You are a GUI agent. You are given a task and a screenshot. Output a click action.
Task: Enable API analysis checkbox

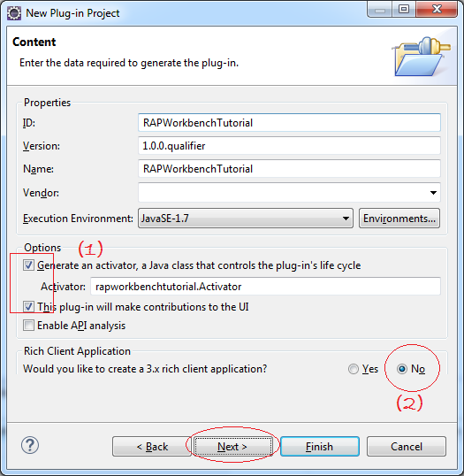28,326
